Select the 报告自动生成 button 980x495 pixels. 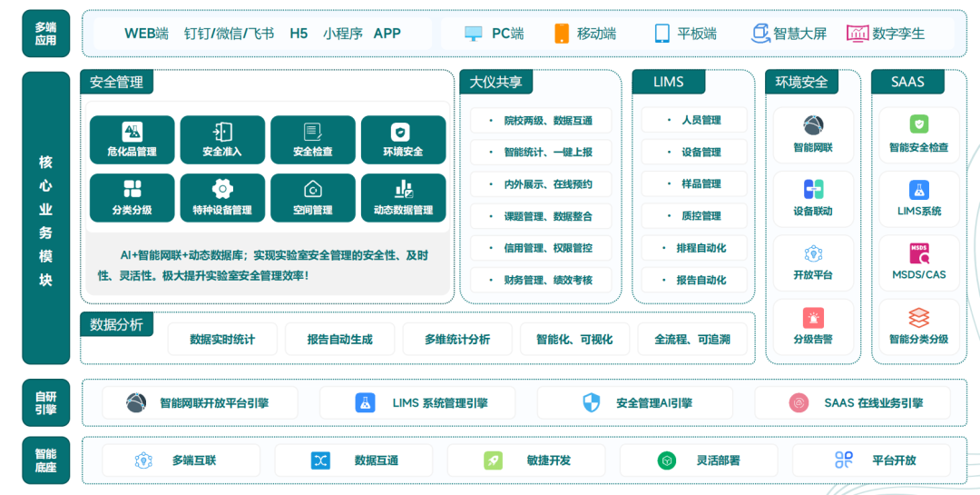339,339
